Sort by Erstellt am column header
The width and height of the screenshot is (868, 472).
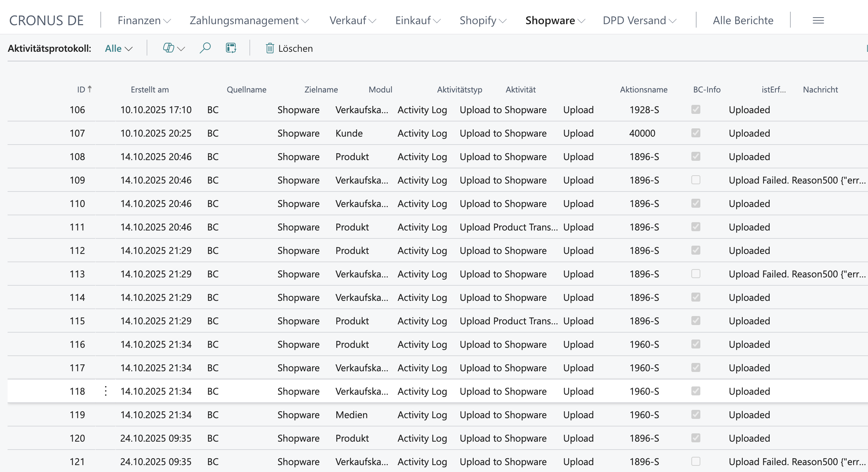(x=150, y=89)
